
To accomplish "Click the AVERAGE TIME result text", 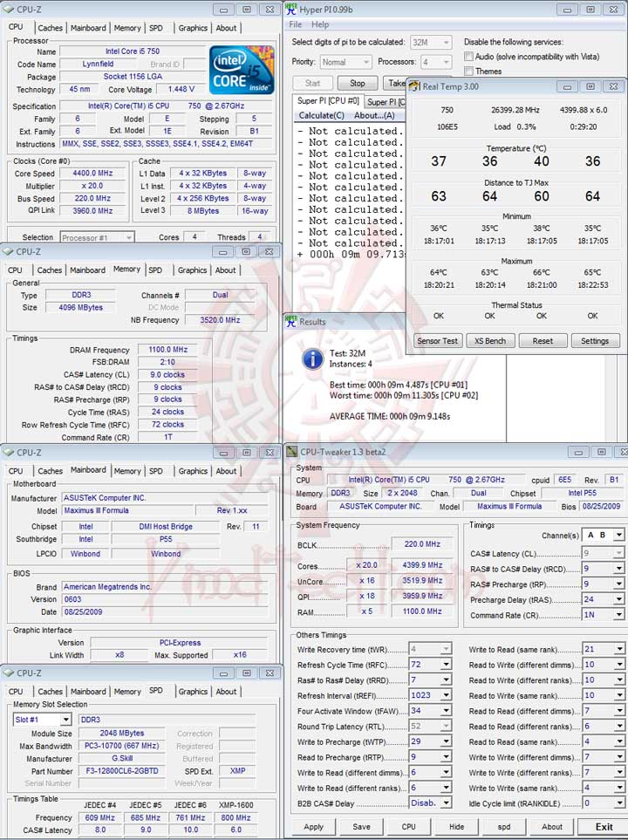I will pos(390,416).
